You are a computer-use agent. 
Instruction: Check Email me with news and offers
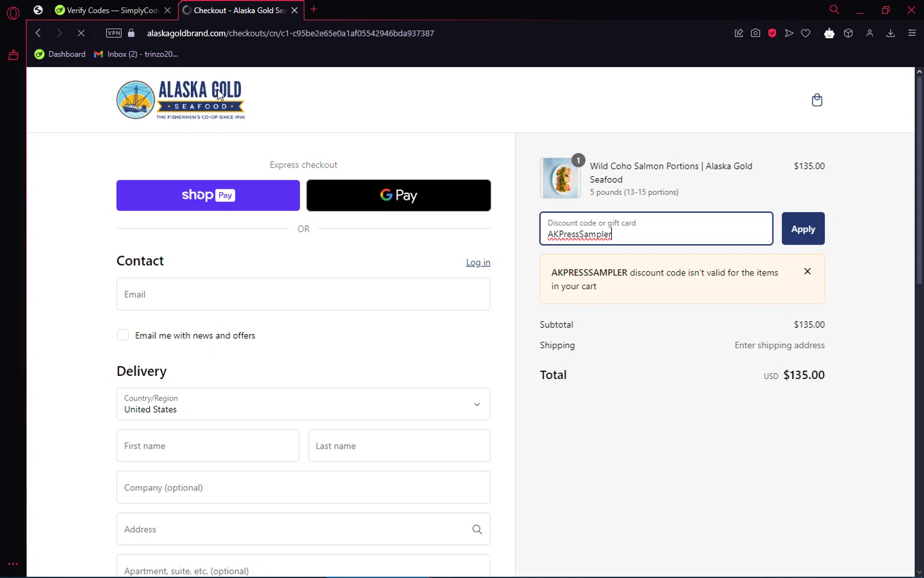pyautogui.click(x=123, y=335)
